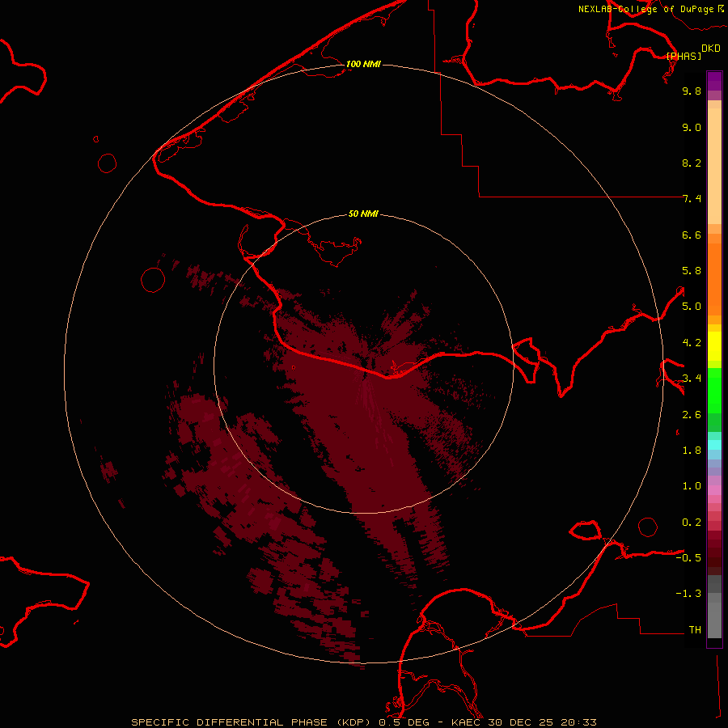Click the 3.4 value on the color scale
The height and width of the screenshot is (728, 728).
[692, 379]
